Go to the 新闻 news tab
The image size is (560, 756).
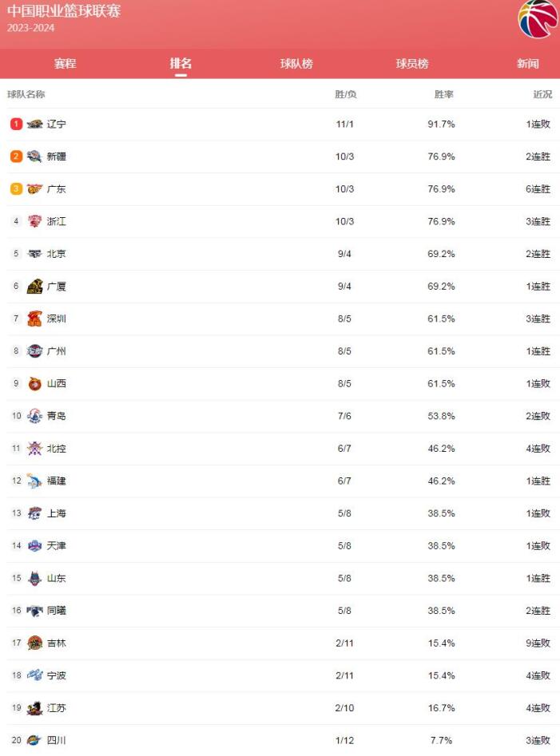click(x=527, y=64)
